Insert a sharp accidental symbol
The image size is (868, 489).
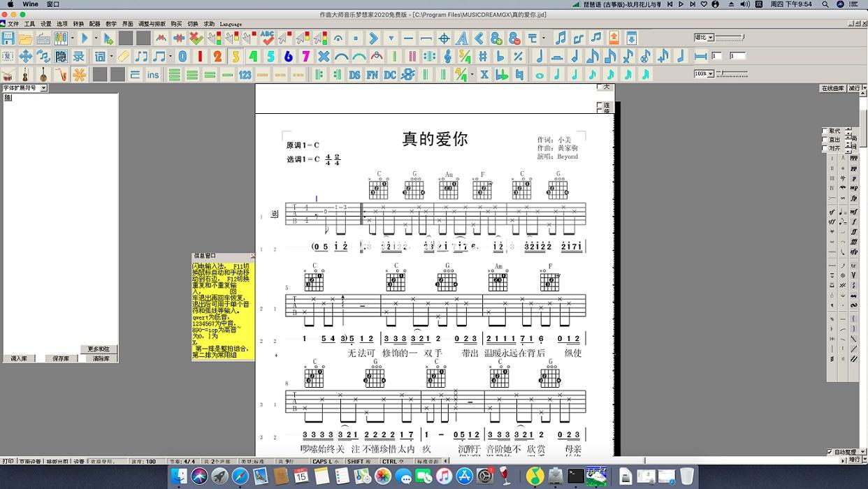[x=483, y=56]
